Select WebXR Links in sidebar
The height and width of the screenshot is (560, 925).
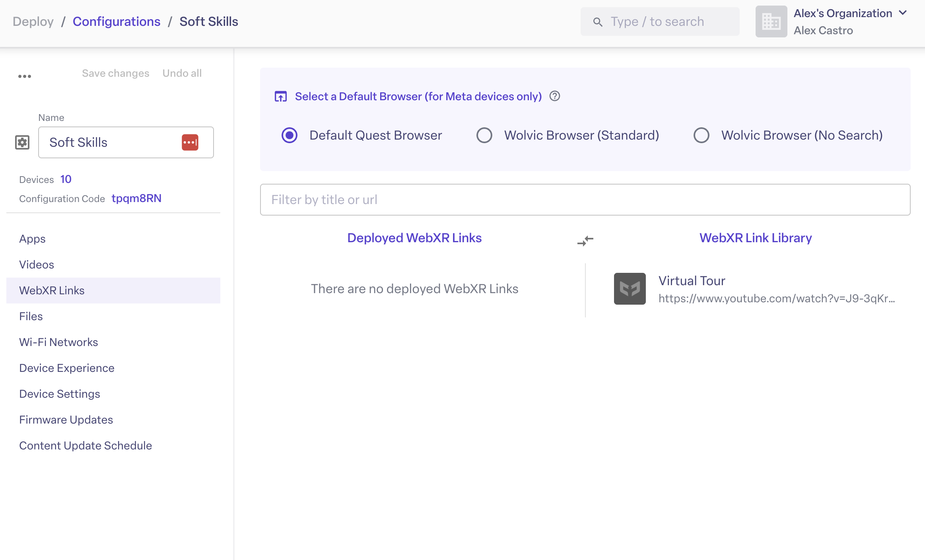click(x=113, y=290)
